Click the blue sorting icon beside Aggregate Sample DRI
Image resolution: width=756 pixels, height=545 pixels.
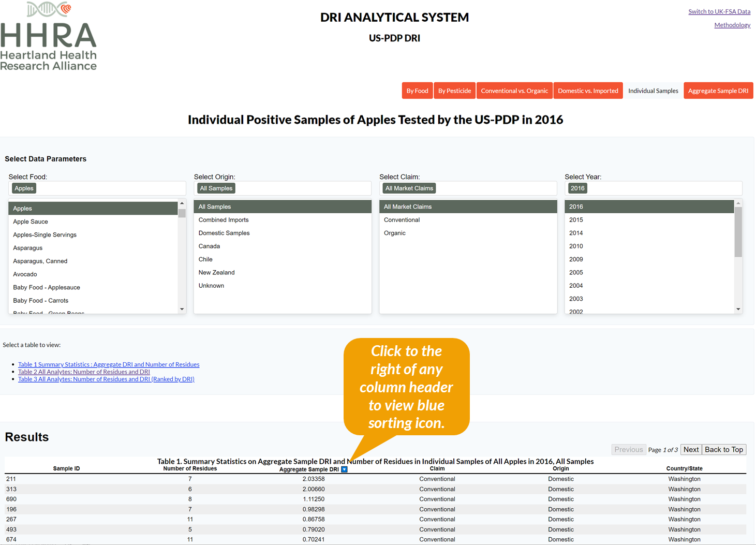[x=344, y=469]
